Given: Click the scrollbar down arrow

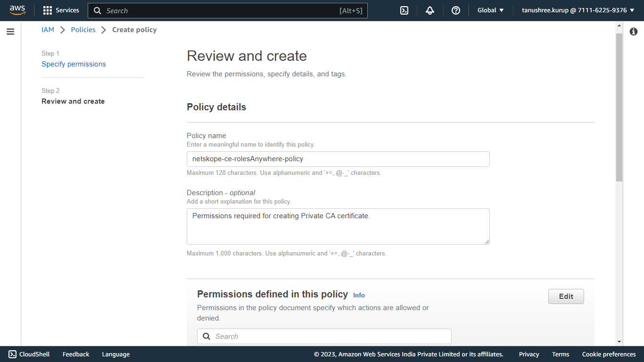Looking at the screenshot, I should pyautogui.click(x=619, y=342).
